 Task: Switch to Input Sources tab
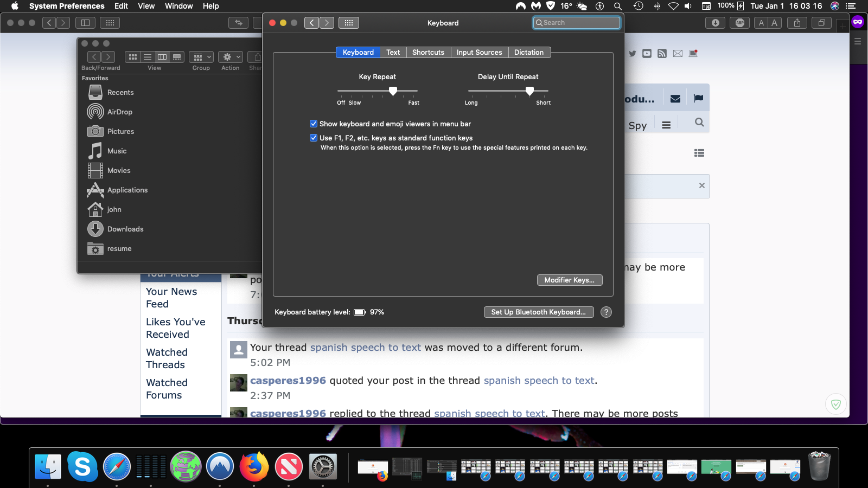(480, 52)
